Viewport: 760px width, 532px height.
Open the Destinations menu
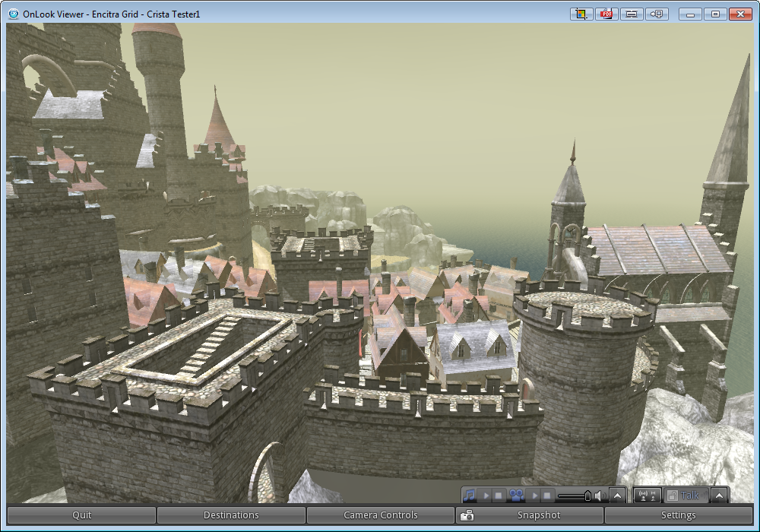click(231, 515)
